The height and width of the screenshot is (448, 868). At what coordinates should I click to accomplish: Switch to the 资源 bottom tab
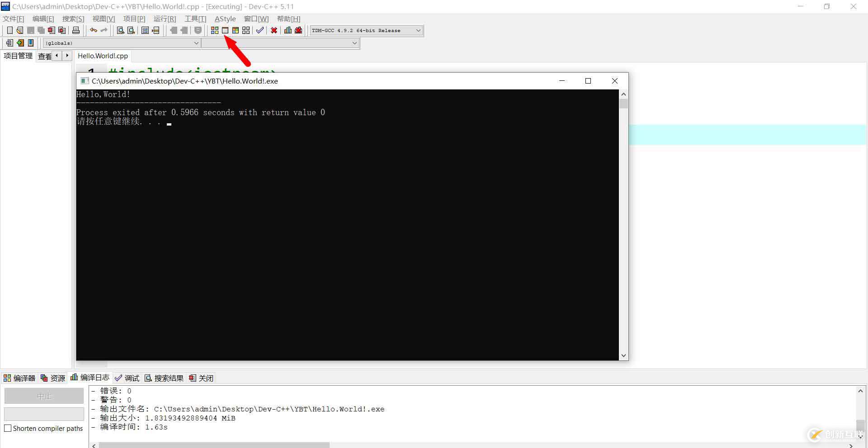click(x=53, y=378)
